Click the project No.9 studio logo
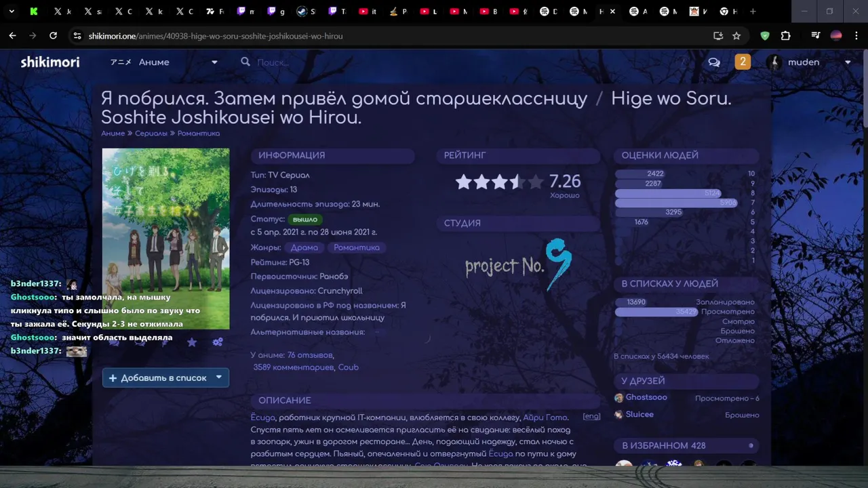This screenshot has width=868, height=488. [x=518, y=264]
